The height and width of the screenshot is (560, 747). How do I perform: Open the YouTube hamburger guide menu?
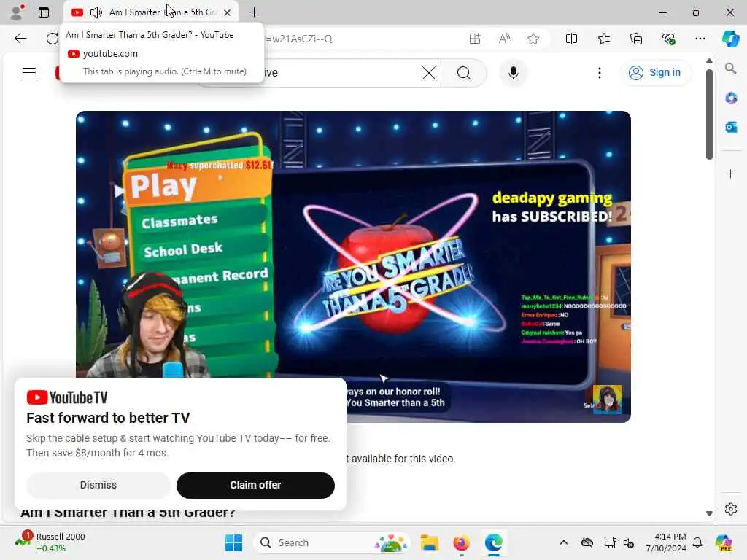(x=29, y=72)
